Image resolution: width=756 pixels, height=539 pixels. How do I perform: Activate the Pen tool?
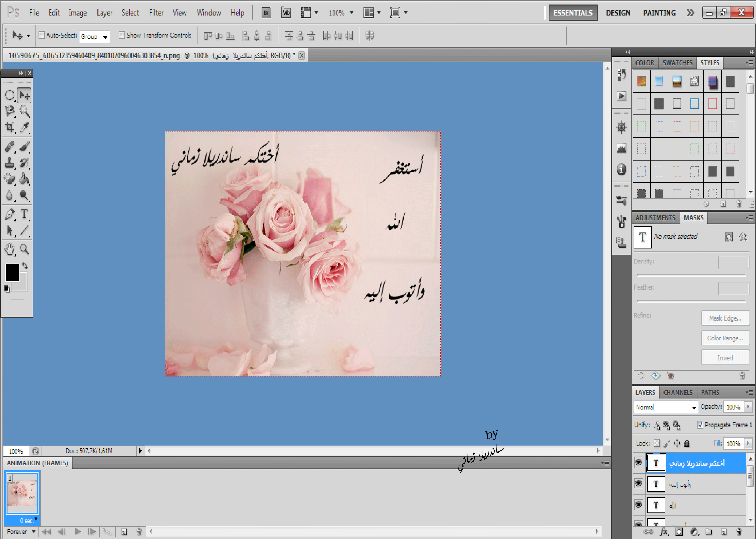click(10, 214)
